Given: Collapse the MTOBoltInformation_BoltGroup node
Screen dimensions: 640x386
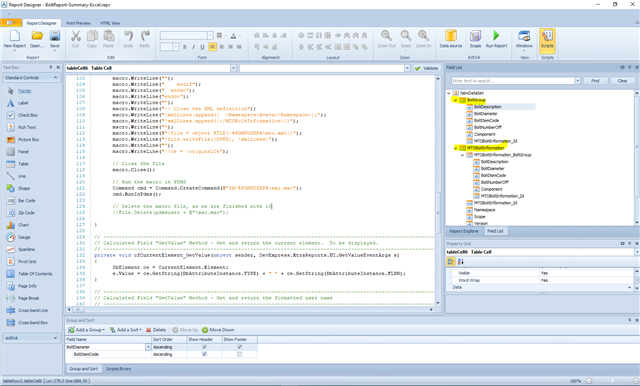Looking at the screenshot, I should tap(462, 155).
